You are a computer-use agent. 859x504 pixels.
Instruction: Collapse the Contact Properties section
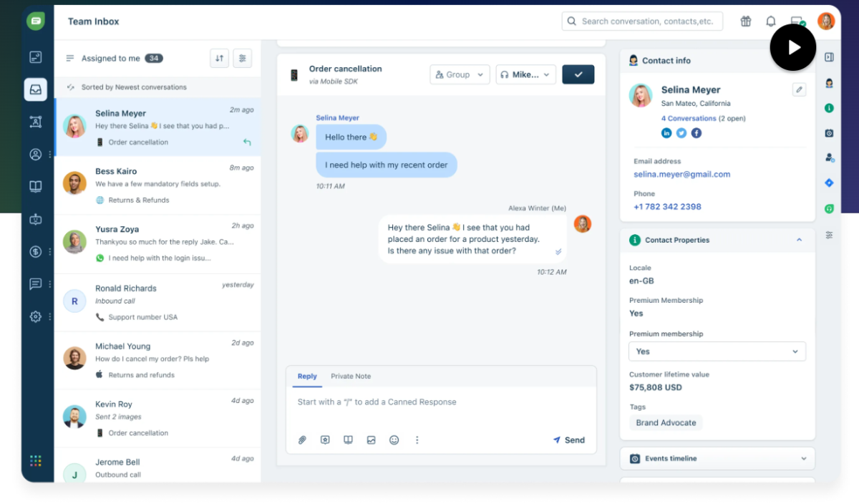point(799,240)
